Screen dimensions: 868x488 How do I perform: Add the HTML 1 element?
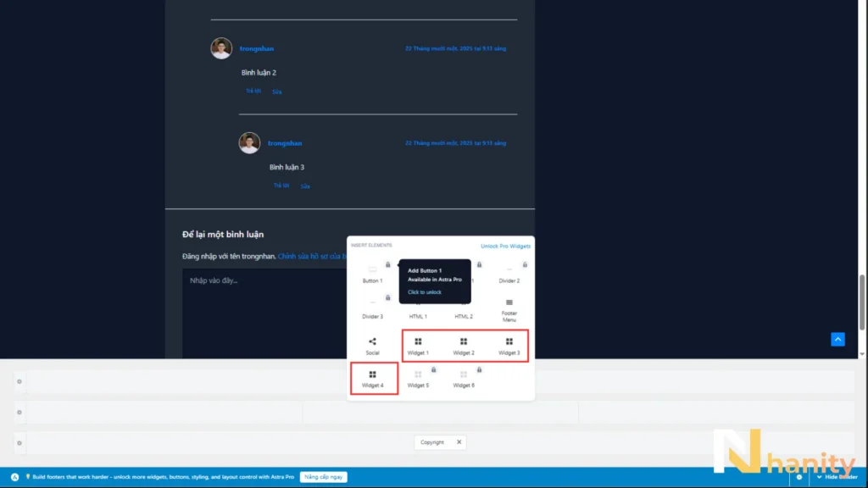[x=418, y=316]
